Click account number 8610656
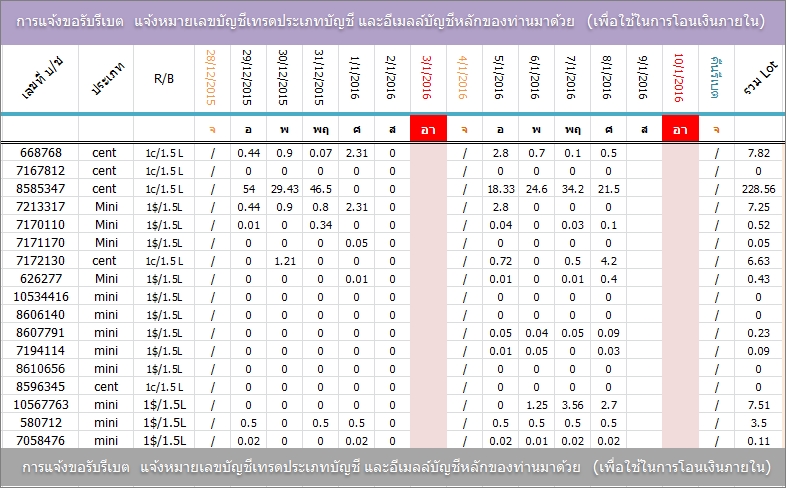This screenshot has height=488, width=786. click(x=41, y=369)
